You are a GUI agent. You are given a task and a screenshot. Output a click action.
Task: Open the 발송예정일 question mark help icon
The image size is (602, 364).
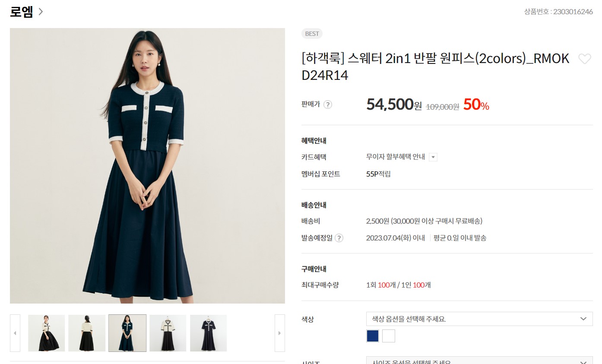[339, 238]
